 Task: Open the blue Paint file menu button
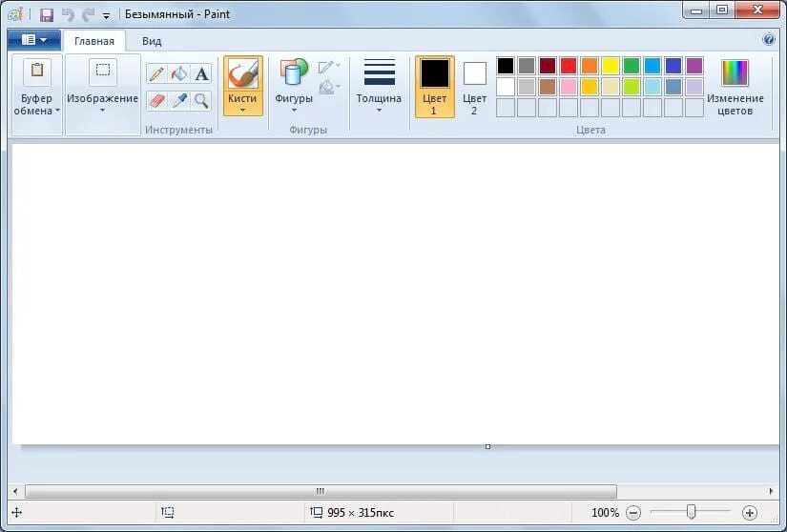34,40
